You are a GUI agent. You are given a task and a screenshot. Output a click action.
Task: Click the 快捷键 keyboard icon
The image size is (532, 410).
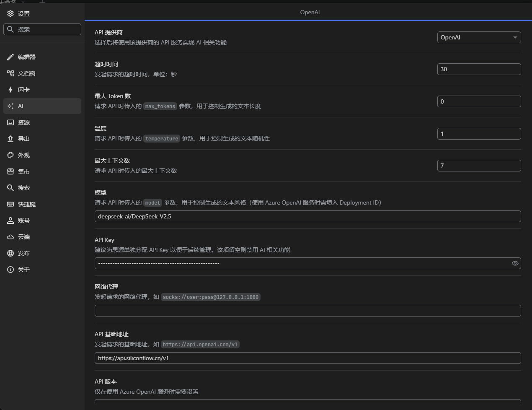10,204
